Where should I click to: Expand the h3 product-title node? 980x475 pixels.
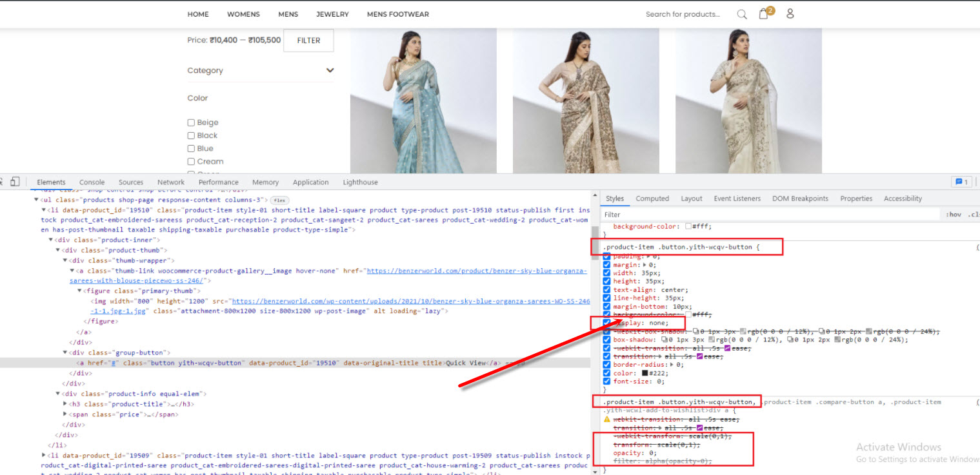click(65, 404)
